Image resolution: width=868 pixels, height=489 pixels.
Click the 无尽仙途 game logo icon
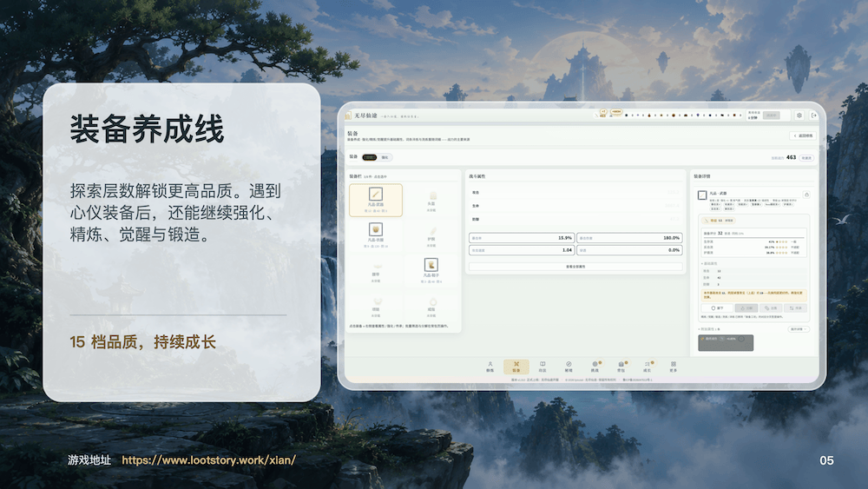[349, 116]
